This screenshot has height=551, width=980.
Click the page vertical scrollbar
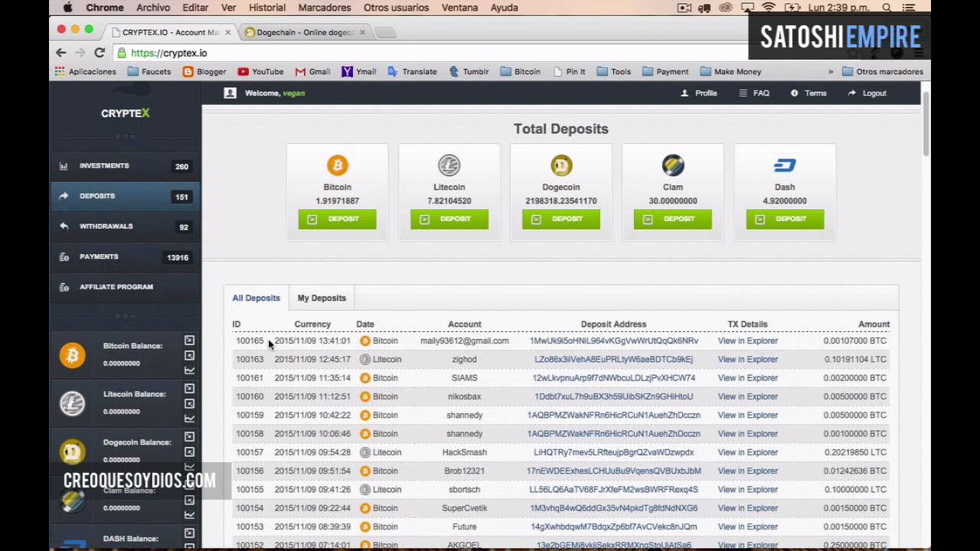pos(926,122)
